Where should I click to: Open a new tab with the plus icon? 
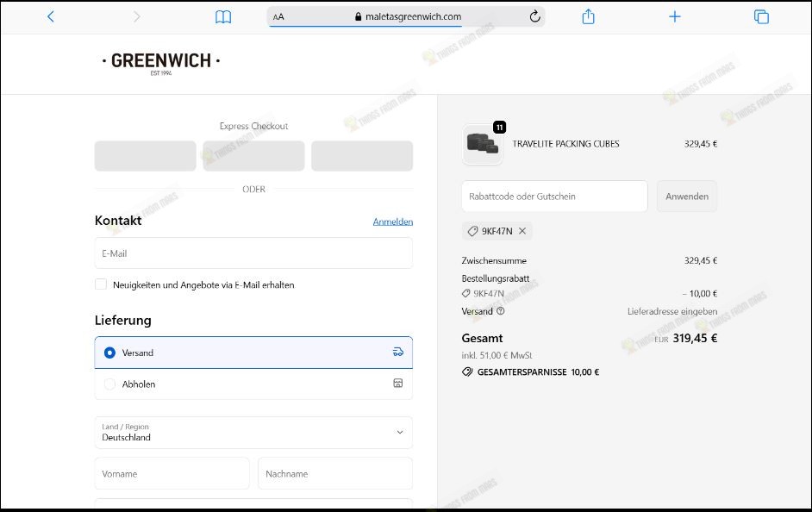click(x=675, y=16)
